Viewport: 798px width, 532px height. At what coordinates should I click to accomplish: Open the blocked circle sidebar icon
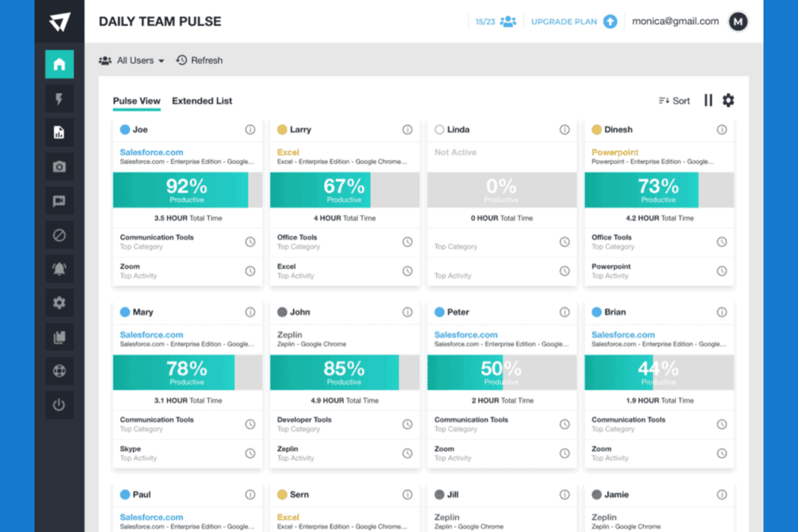59,235
